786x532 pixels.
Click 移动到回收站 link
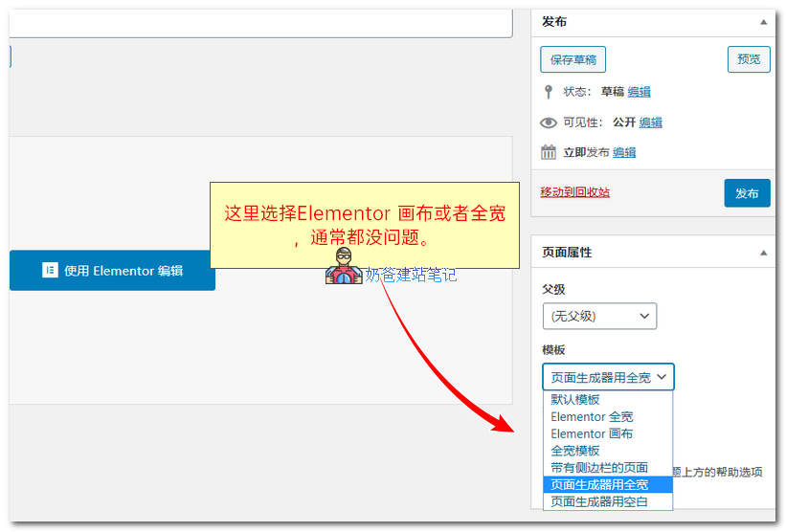click(x=575, y=192)
